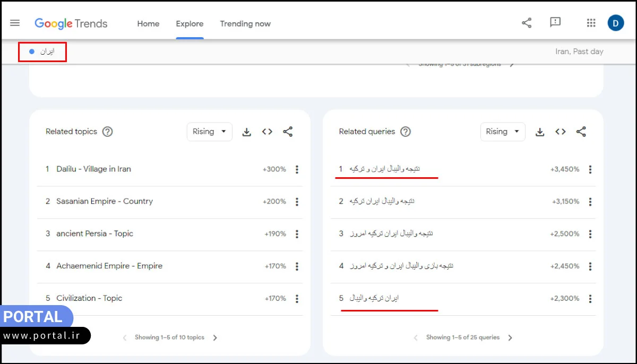
Task: Open embed code for Related topics panel
Action: point(268,132)
